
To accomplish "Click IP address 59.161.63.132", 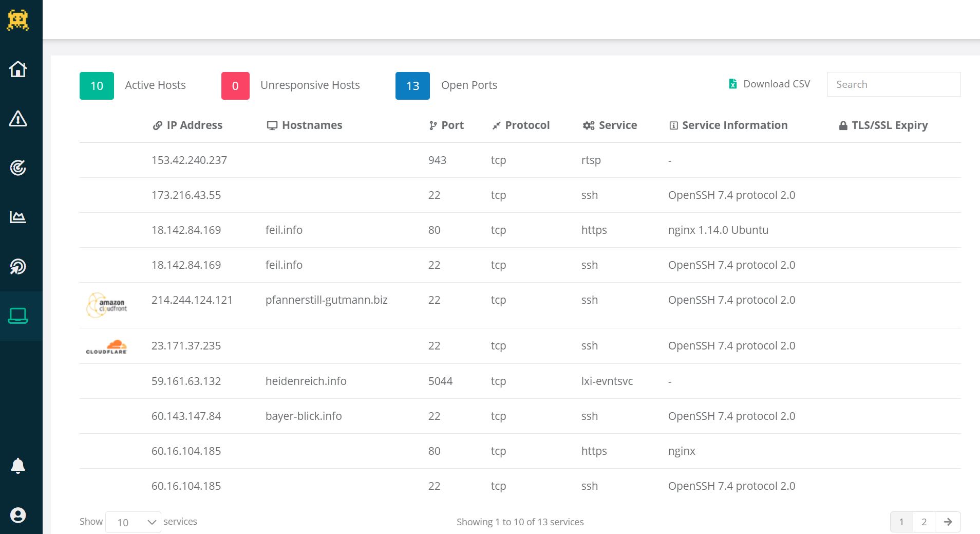I will [x=186, y=381].
